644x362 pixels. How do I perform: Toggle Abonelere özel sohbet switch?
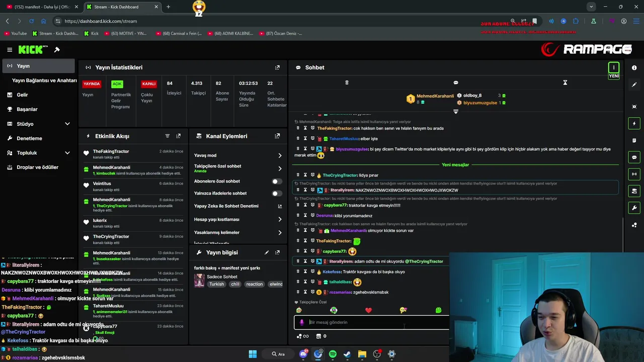(277, 181)
